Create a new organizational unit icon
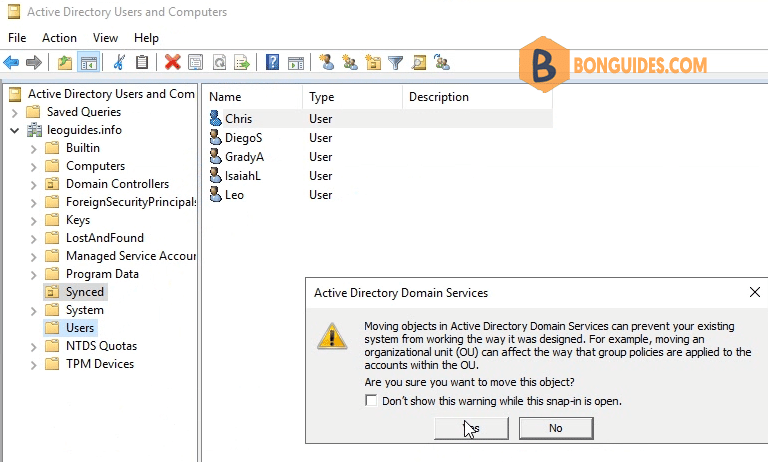Viewport: 768px width, 462px height. [373, 63]
